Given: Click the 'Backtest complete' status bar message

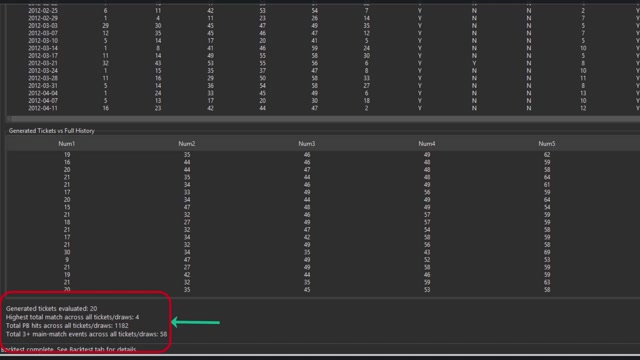Looking at the screenshot, I should tap(69, 350).
